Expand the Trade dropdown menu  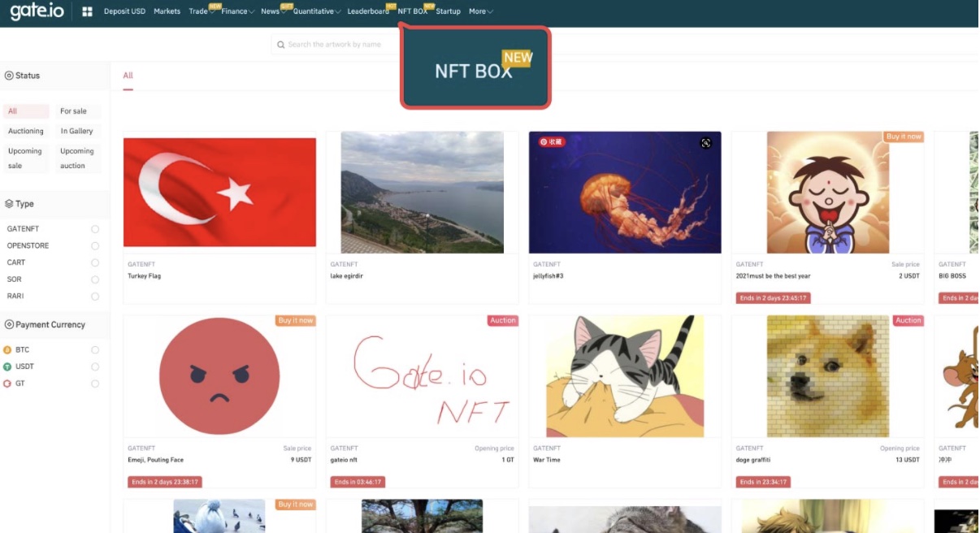201,11
